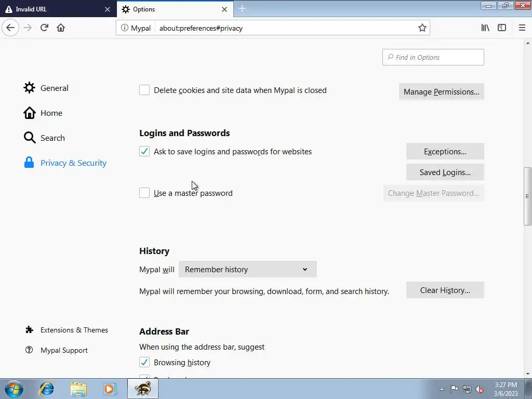The image size is (532, 399).
Task: Open Saved Logins
Action: (445, 172)
